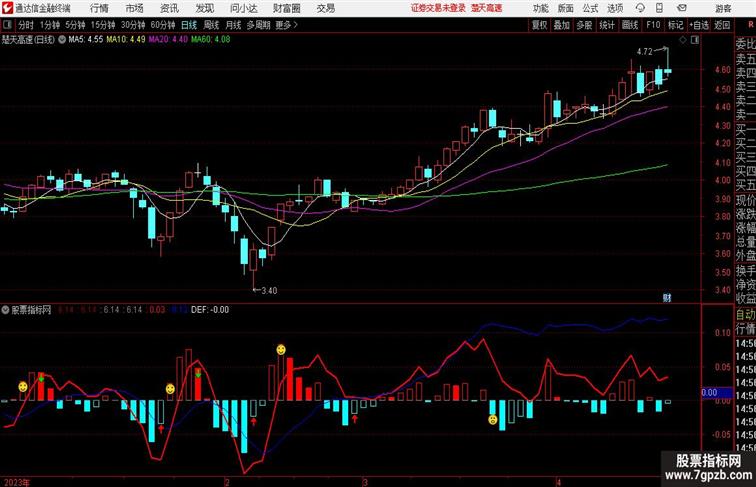The height and width of the screenshot is (487, 756).
Task: Open the 功能 menu
Action: tap(541, 8)
